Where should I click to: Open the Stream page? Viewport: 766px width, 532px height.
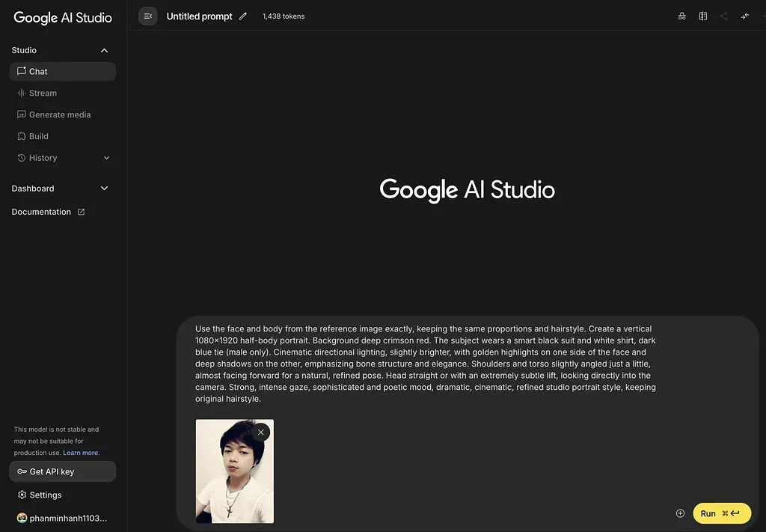(43, 93)
